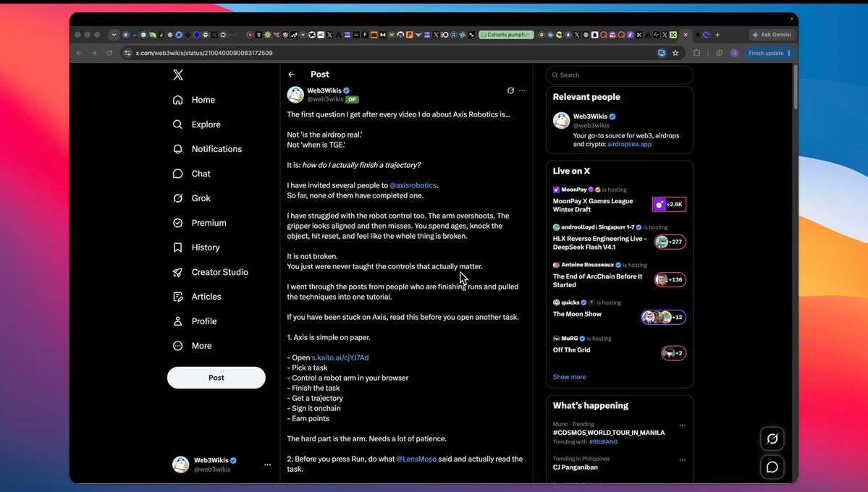Open the s.kaito.ai/cjYJ7Ad link
868x492 pixels.
(x=340, y=357)
